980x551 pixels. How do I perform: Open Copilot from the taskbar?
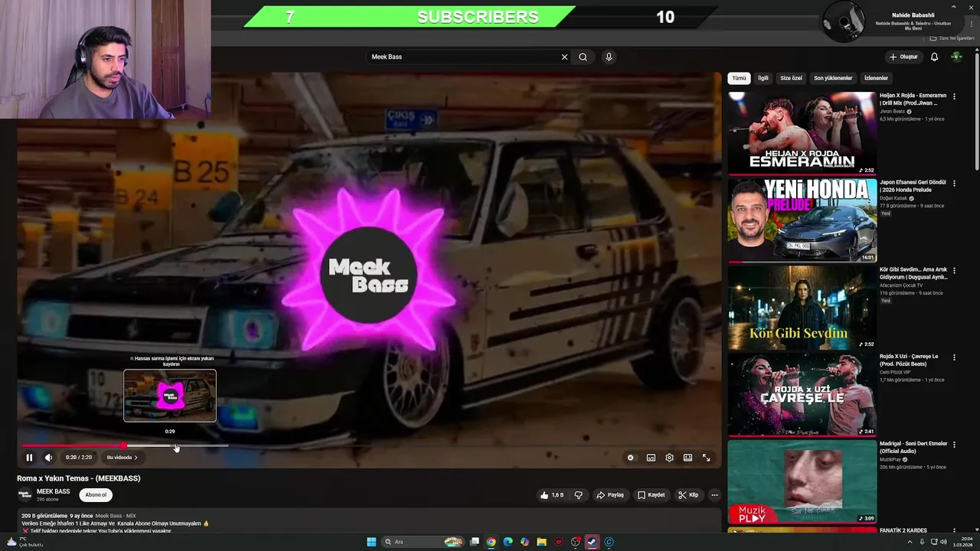524,542
